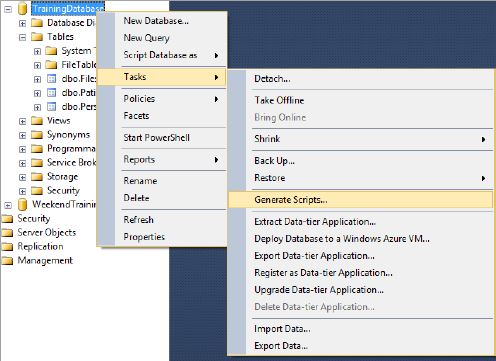
Task: Click the Synonyms folder icon
Action: pos(37,135)
